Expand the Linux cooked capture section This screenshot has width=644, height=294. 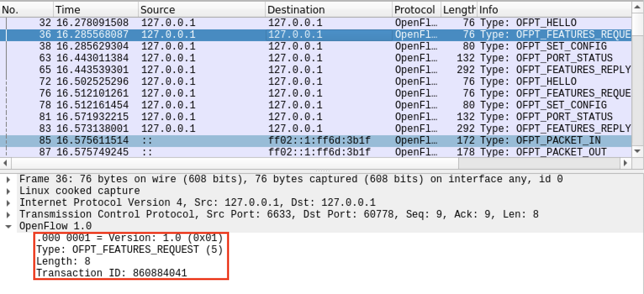9,192
